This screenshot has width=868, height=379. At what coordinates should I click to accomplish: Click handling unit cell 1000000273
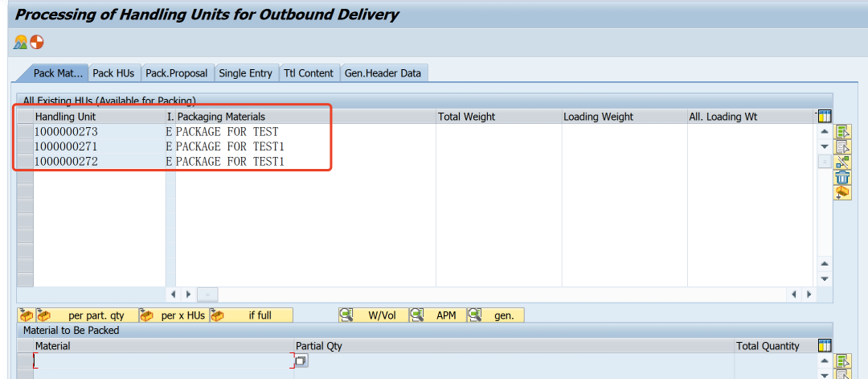(100, 132)
